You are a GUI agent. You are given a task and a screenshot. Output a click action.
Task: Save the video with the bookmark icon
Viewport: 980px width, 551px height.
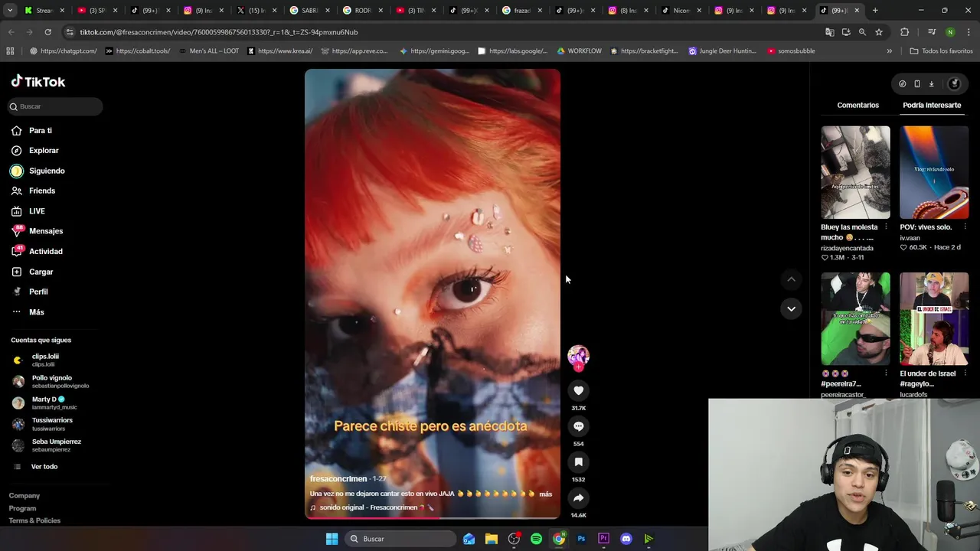click(x=578, y=462)
